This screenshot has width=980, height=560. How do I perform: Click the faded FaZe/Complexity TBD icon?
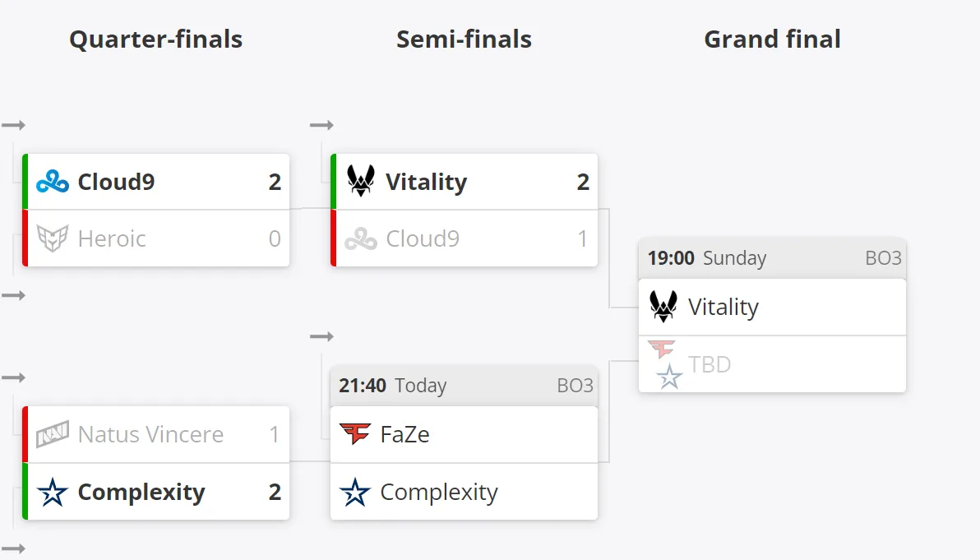click(x=665, y=364)
